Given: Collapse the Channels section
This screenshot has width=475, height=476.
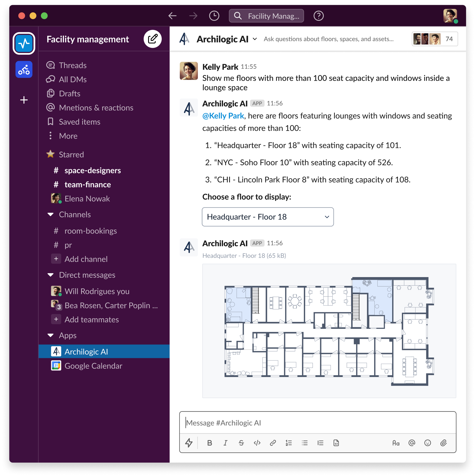Looking at the screenshot, I should coord(51,214).
